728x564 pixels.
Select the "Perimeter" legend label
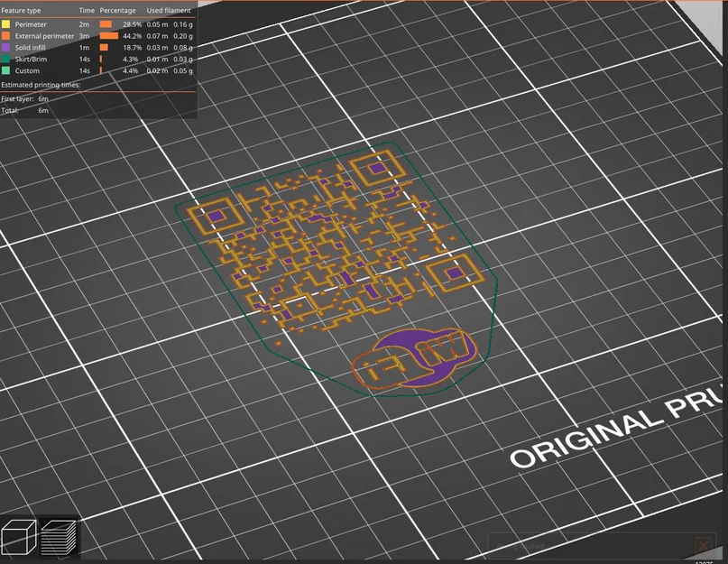tap(31, 24)
